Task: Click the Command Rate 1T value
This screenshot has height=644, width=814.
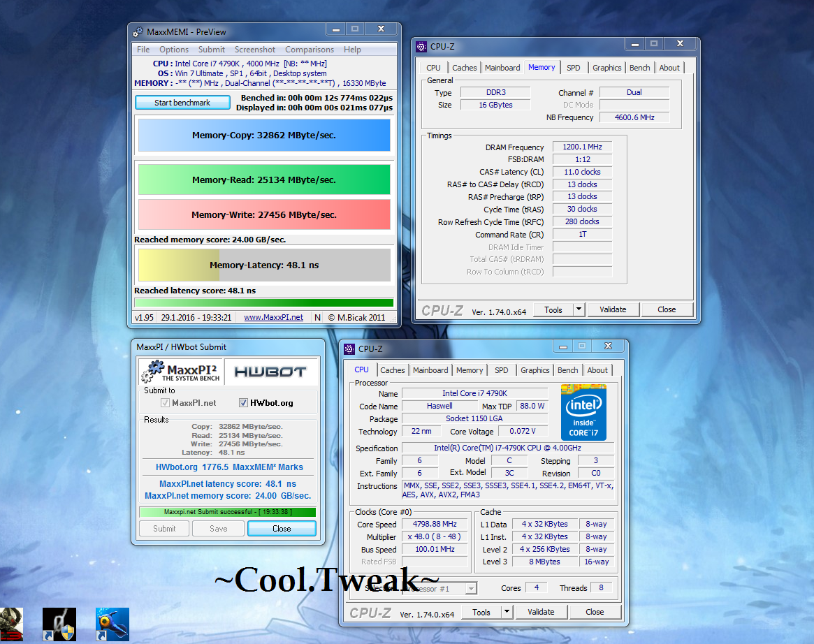Action: tap(583, 234)
